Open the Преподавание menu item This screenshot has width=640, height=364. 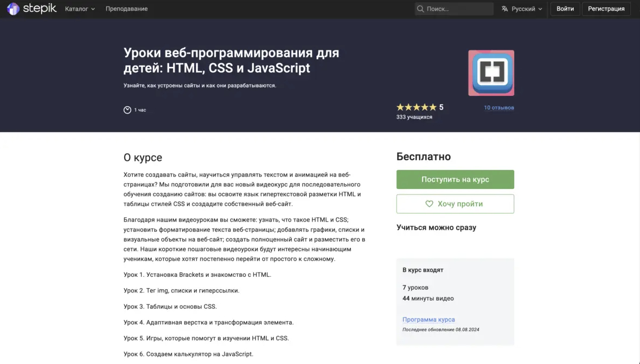click(x=126, y=9)
